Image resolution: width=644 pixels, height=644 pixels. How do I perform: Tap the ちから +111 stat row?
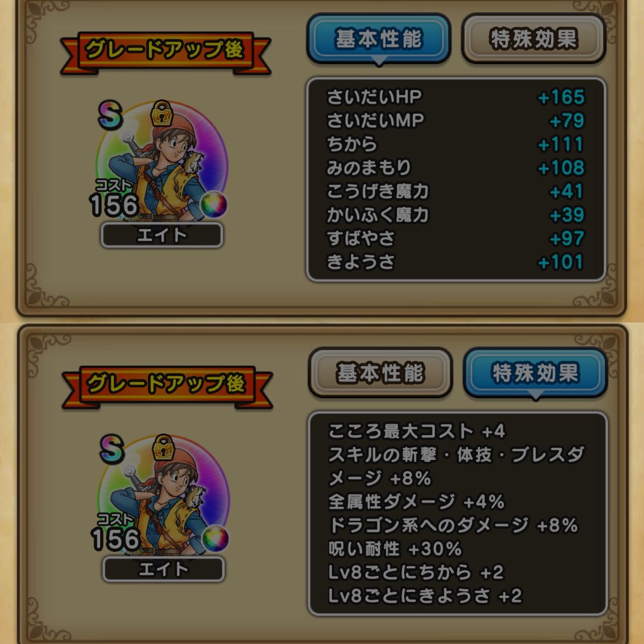pyautogui.click(x=456, y=144)
